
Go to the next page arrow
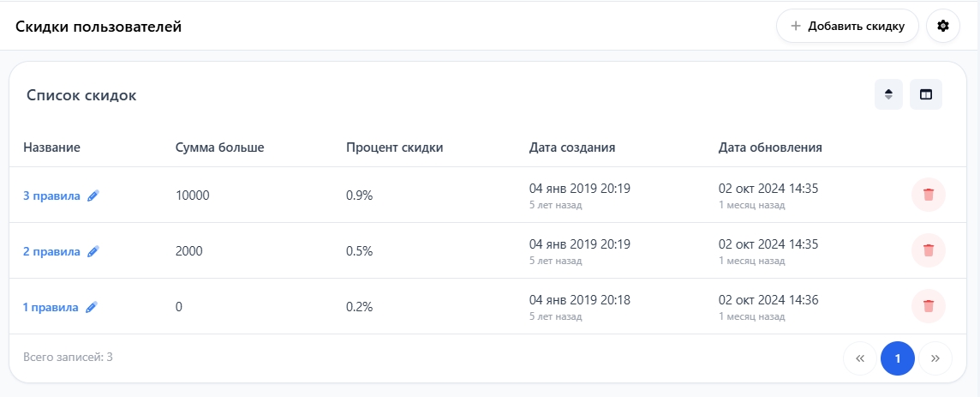(935, 358)
